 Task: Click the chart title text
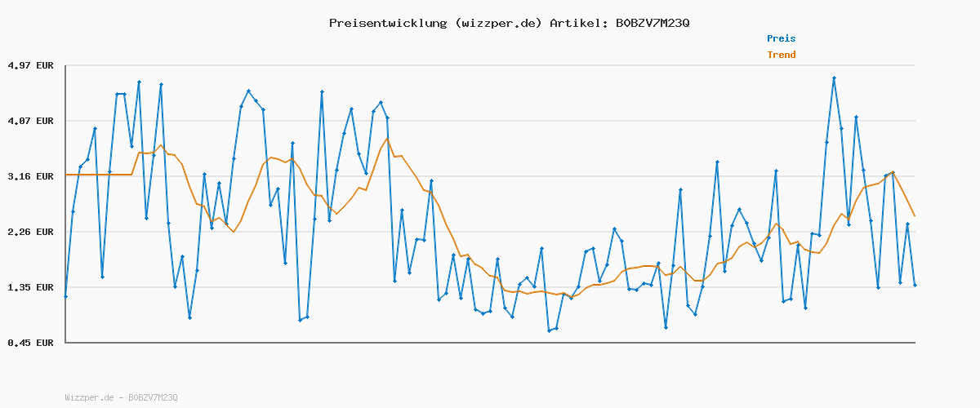click(509, 23)
